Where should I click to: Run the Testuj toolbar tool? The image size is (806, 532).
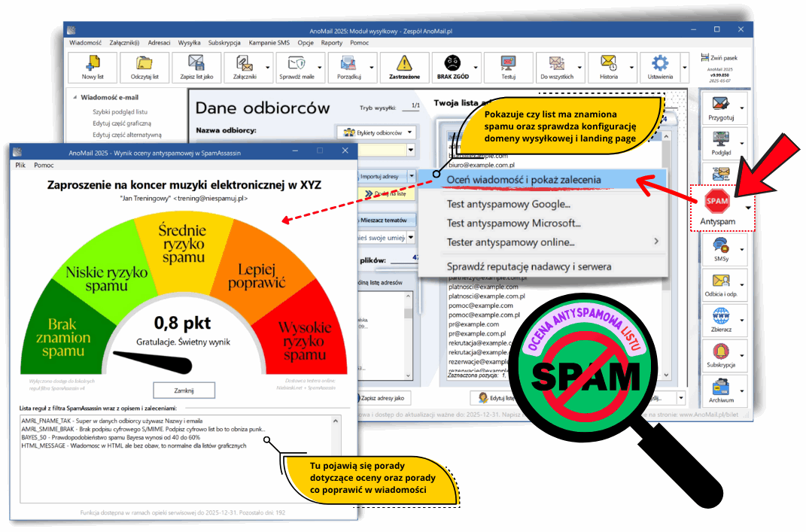pos(508,67)
